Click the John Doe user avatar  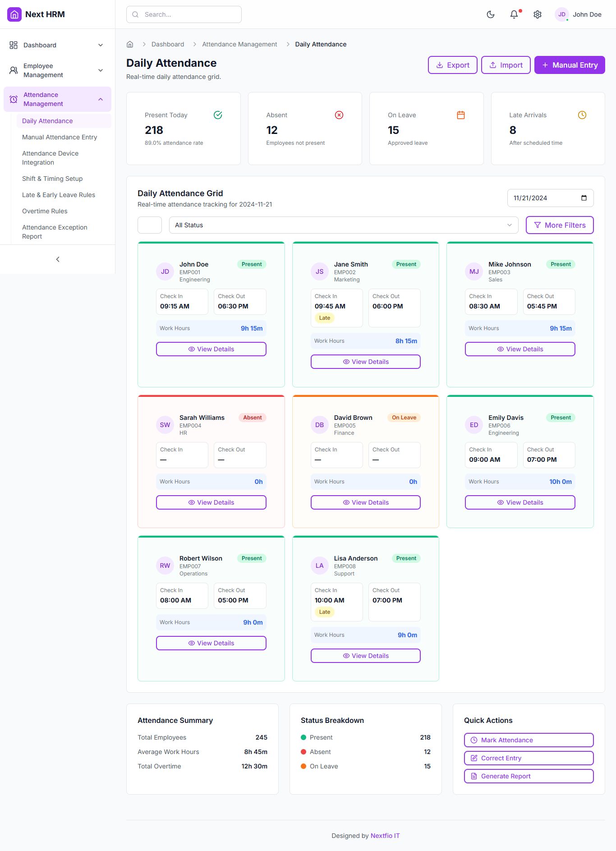(x=562, y=14)
